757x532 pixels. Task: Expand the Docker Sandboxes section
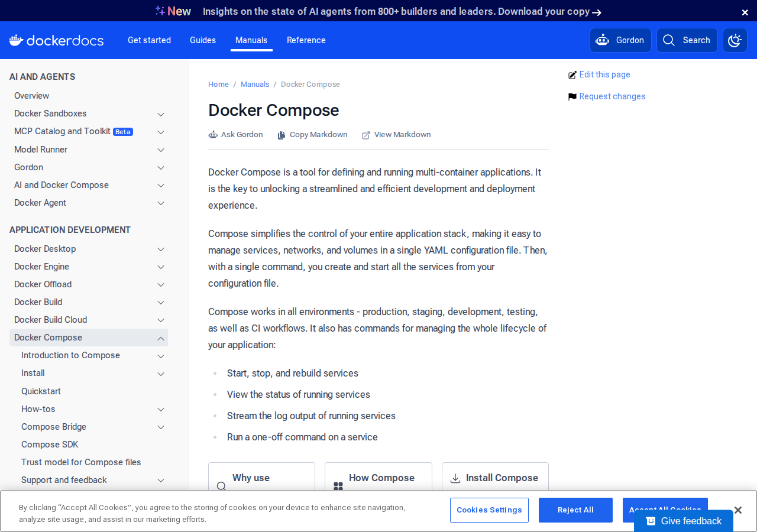(161, 114)
